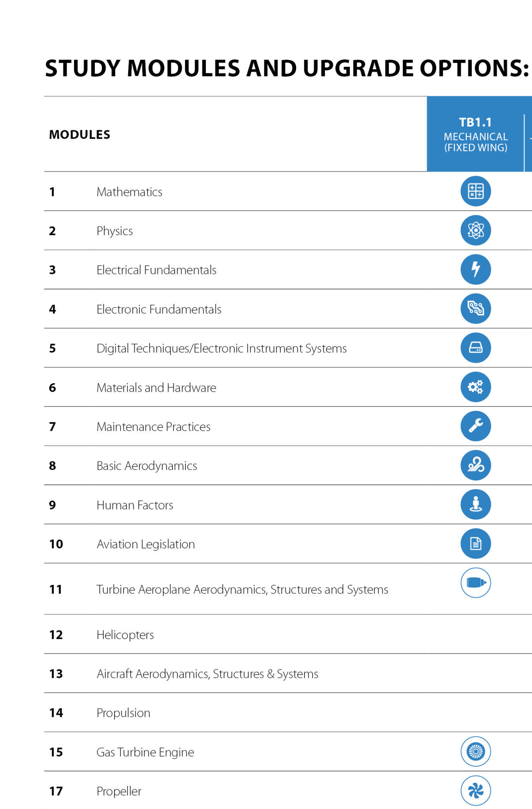This screenshot has width=532, height=809.
Task: Click the Basic Aerodynamics airflow icon
Action: point(476,465)
